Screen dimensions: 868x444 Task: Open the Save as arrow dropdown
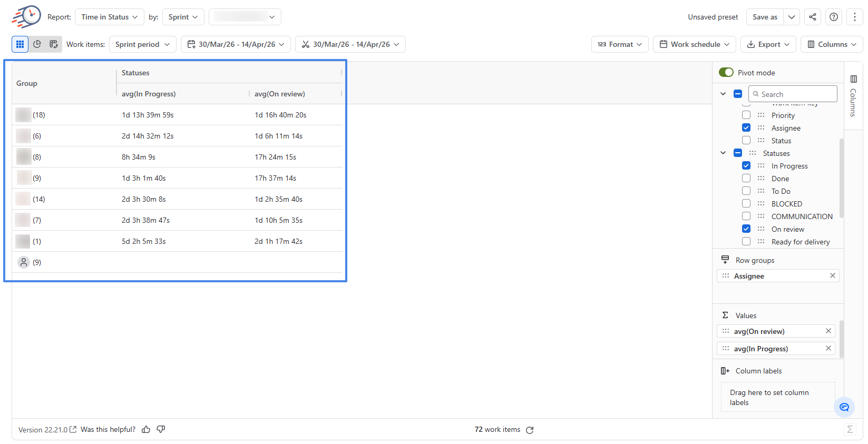792,17
